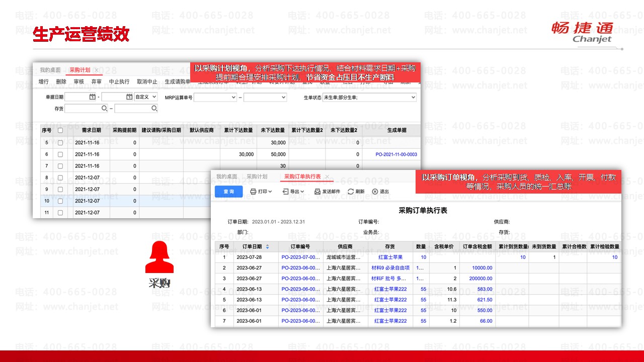This screenshot has height=362, width=644.
Task: Click the 供应商 column header in 采购订单执行表
Action: coord(345,247)
